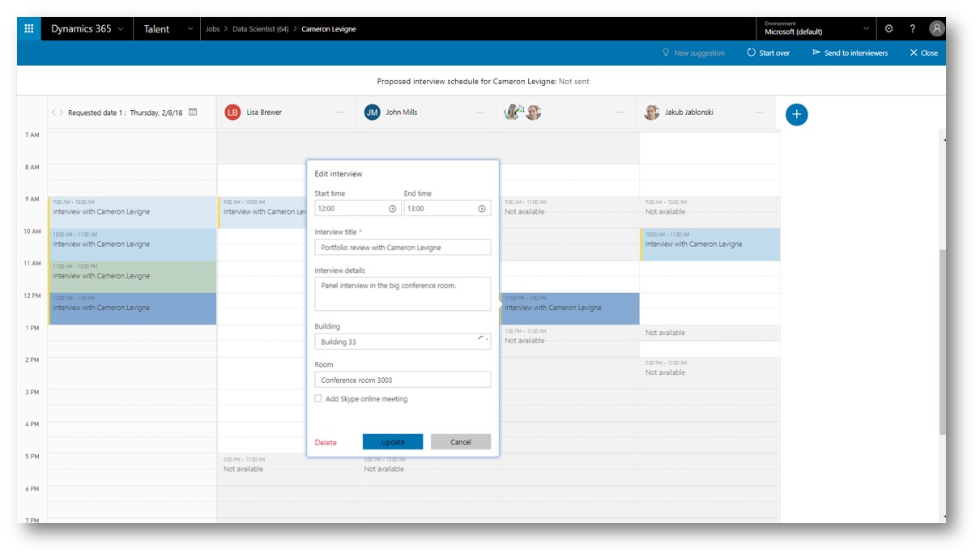Click the End time clock icon

[481, 209]
